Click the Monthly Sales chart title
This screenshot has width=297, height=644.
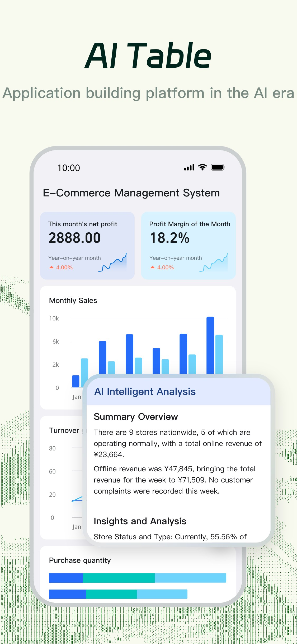(73, 301)
